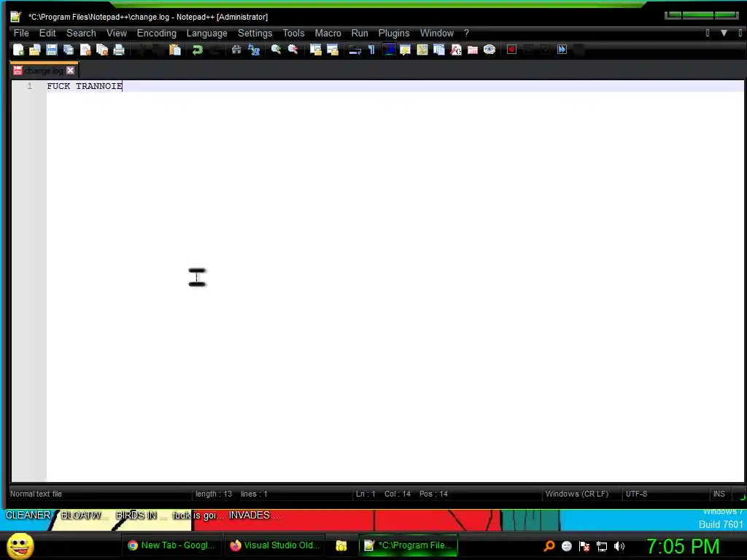Toggle the Document List panel icon
Screen dimensions: 747x560
tap(439, 50)
